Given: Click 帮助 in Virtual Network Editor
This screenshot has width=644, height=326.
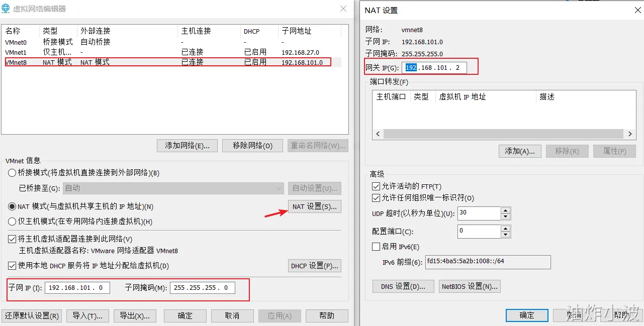Looking at the screenshot, I should 327,316.
